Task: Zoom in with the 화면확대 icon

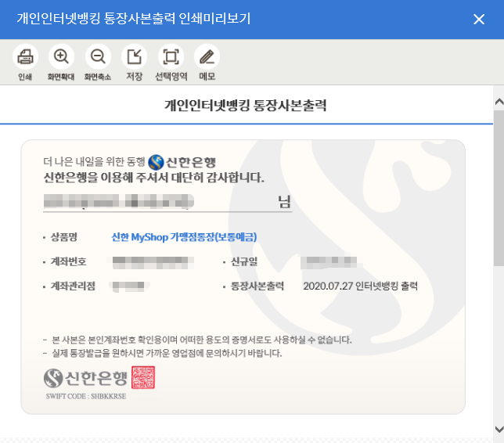Action: [x=61, y=56]
